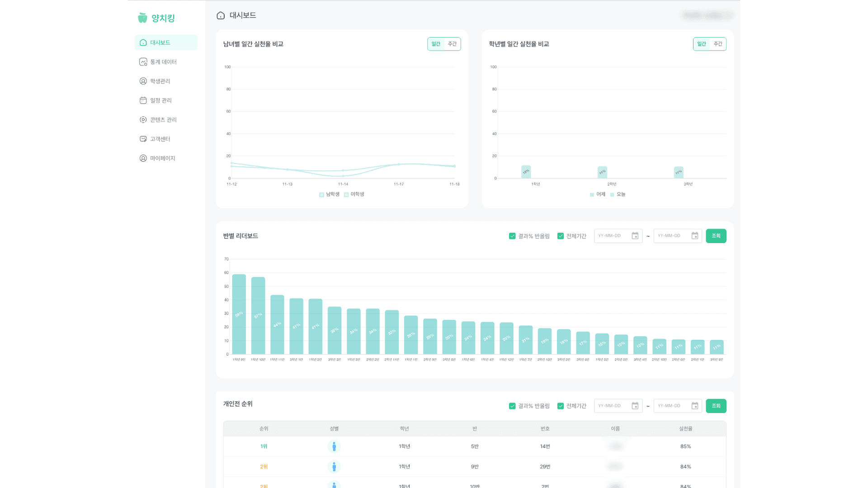Switch 남녀별 chart to 주간 tab
Viewport: 868px width, 488px height.
click(x=452, y=44)
